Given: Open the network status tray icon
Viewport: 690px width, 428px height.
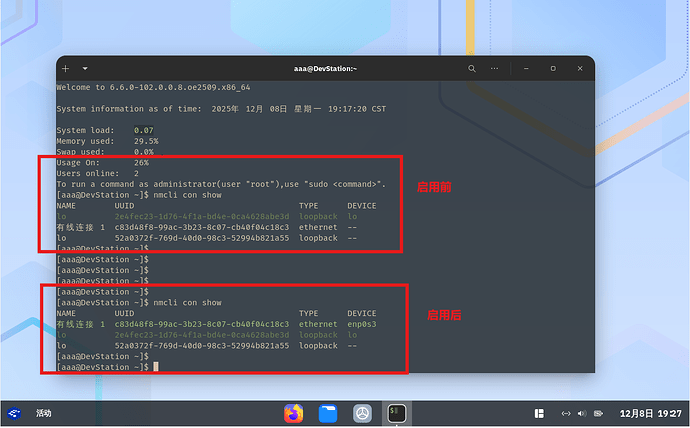Looking at the screenshot, I should pos(566,412).
